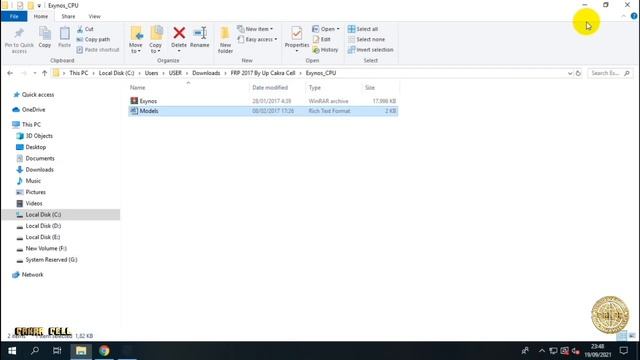
Task: Open the Move to dropdown
Action: tap(136, 40)
